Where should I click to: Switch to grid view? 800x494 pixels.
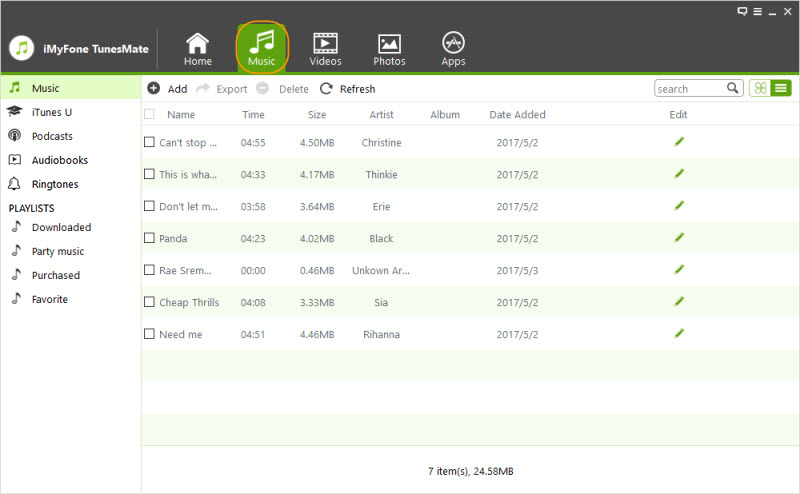pyautogui.click(x=760, y=88)
